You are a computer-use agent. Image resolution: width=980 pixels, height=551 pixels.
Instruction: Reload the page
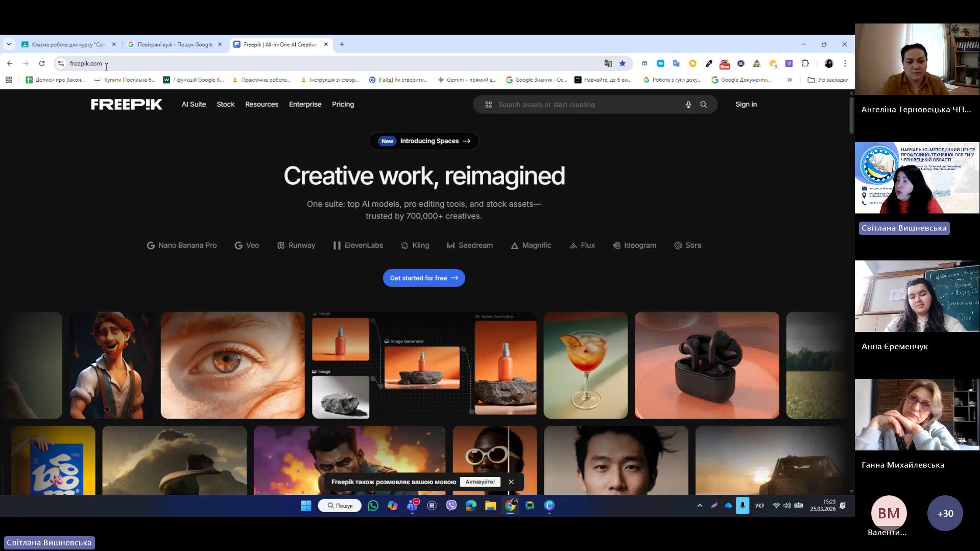tap(42, 63)
